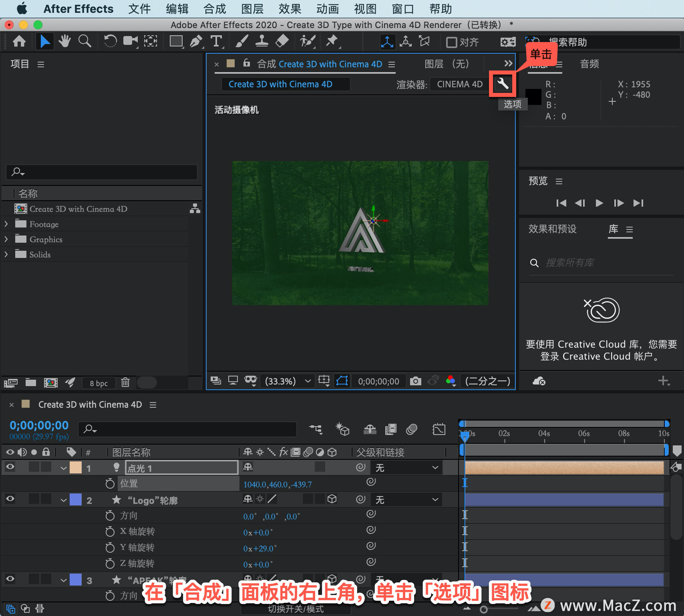The width and height of the screenshot is (684, 616).
Task: Select the Pan Behind anchor point tool
Action: click(x=151, y=41)
